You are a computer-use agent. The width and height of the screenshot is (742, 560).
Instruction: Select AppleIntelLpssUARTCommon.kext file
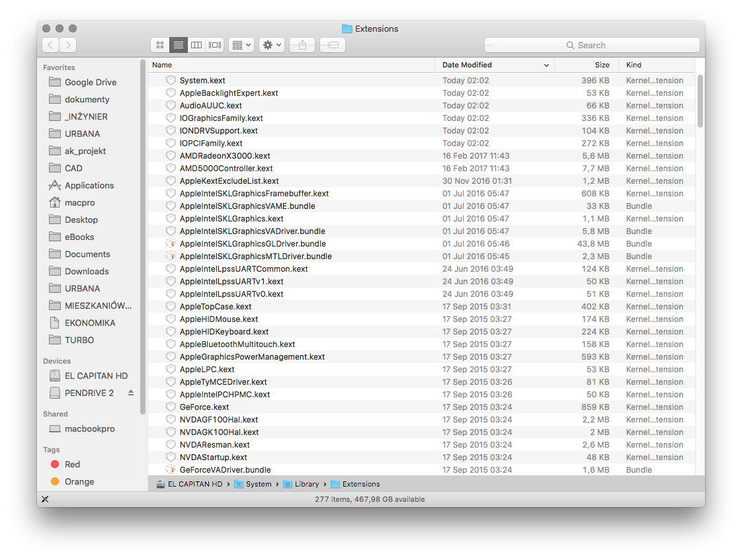422,268
